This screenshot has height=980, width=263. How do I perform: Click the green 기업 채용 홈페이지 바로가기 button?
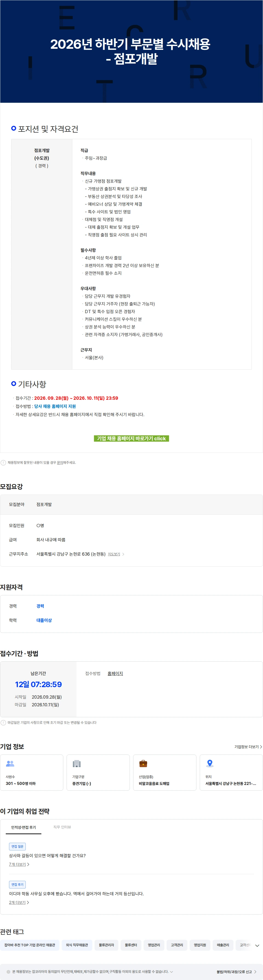pyautogui.click(x=131, y=438)
